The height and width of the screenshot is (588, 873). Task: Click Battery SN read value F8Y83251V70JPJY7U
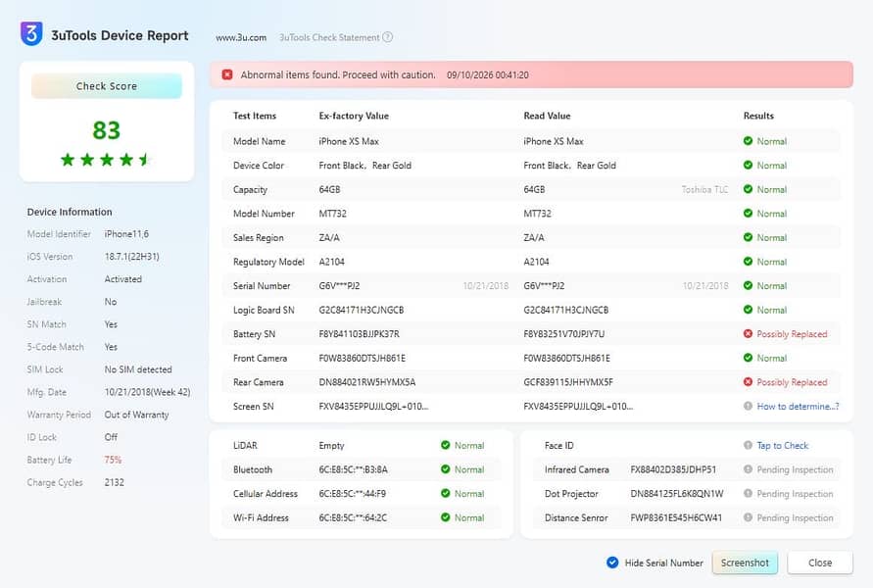(564, 334)
